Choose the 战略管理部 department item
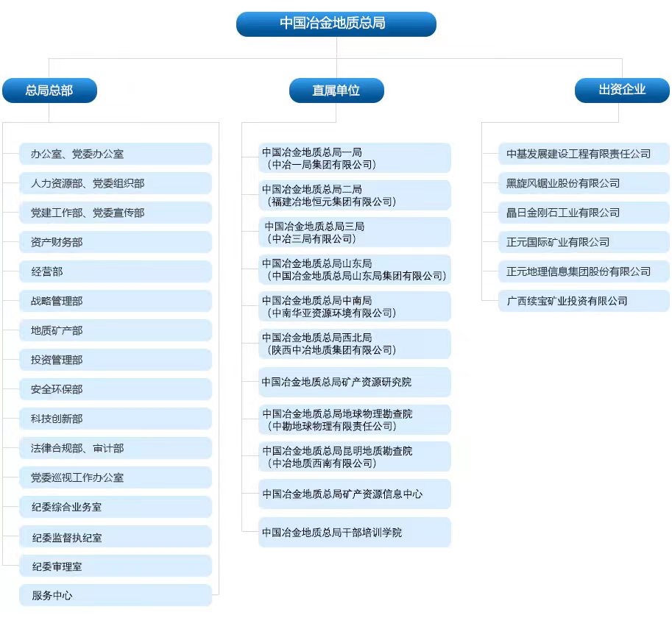The image size is (672, 629). pos(116,301)
